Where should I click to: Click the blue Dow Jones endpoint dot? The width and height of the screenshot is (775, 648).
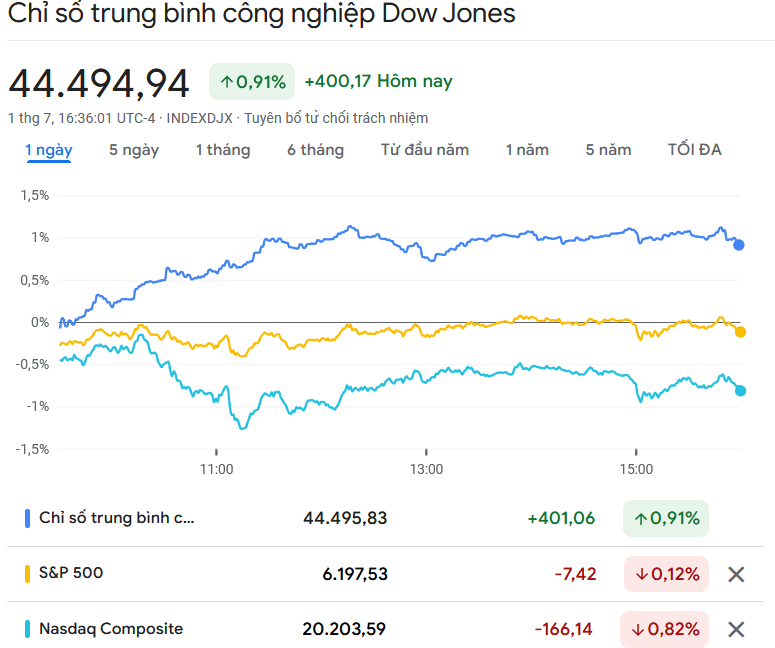pos(738,245)
